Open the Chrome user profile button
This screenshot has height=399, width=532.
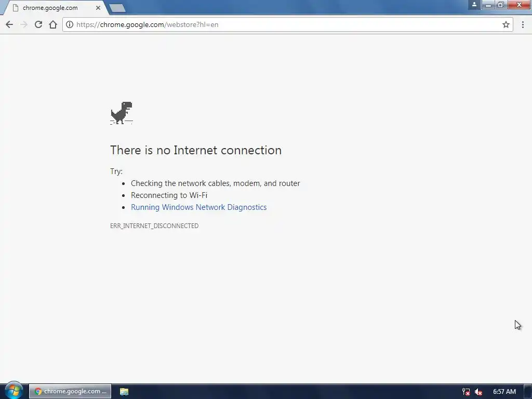(474, 4)
